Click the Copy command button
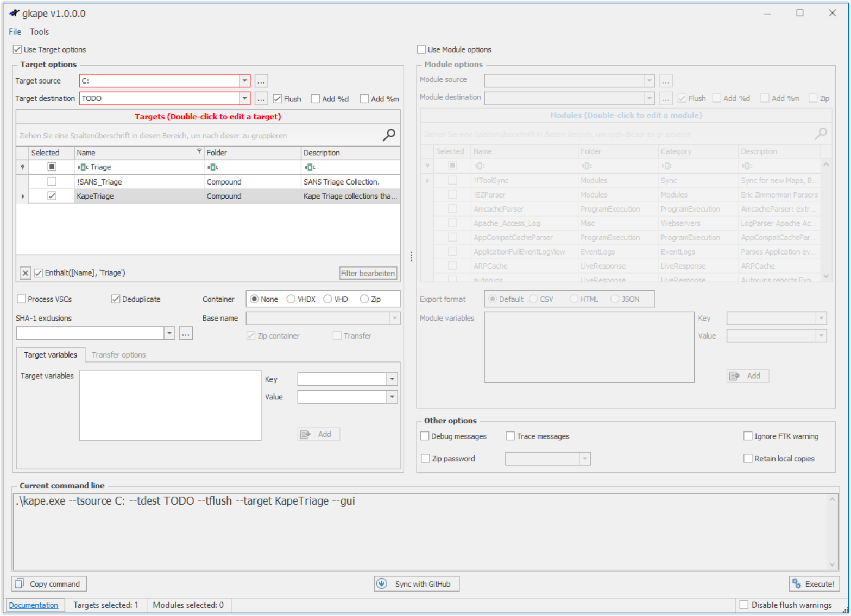This screenshot has height=616, width=851. click(x=49, y=584)
